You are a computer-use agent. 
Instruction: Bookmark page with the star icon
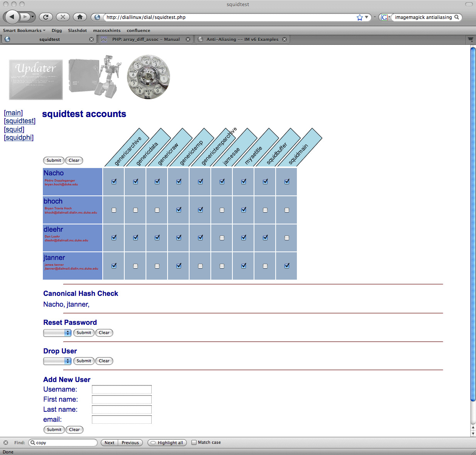360,17
